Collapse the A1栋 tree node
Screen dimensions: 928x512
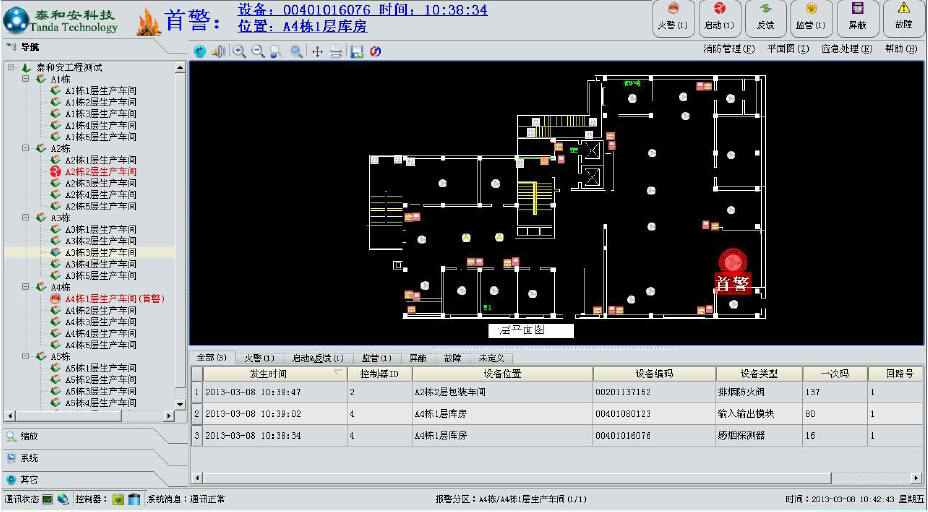click(x=26, y=79)
